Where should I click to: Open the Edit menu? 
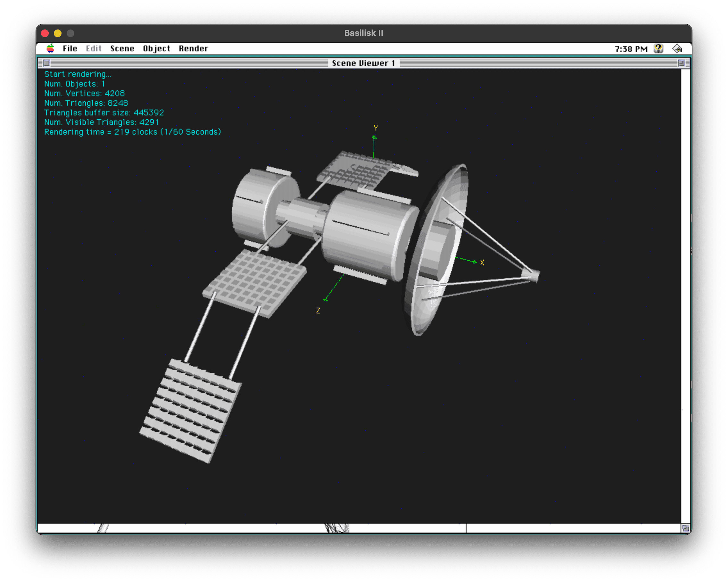[x=94, y=48]
